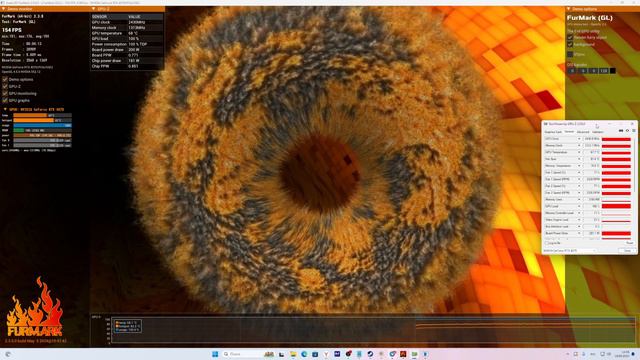Open Steam from the taskbar
The height and width of the screenshot is (360, 640).
click(370, 354)
